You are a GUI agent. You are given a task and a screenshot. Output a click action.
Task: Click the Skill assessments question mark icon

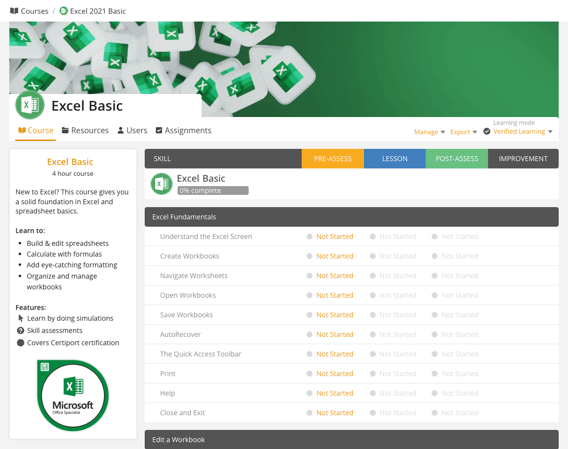(x=21, y=330)
